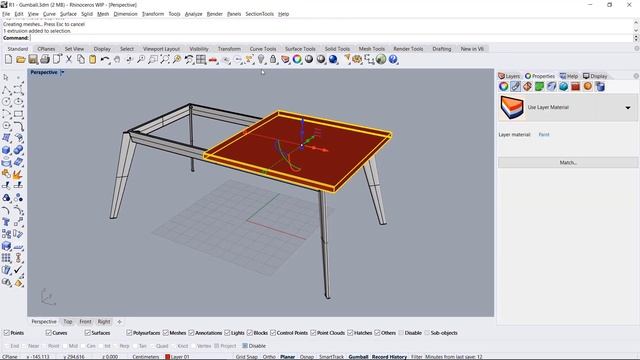Undo last action with undo arrow

click(x=105, y=60)
